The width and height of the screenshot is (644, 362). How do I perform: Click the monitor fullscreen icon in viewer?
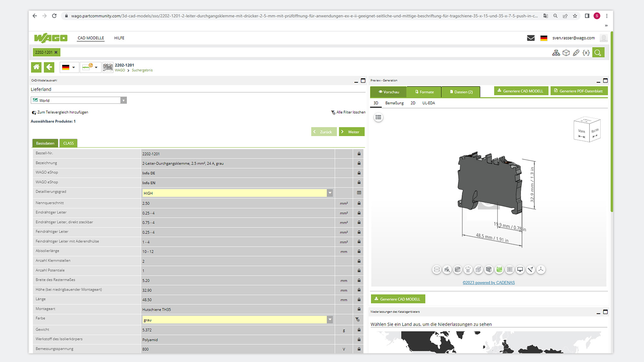tap(520, 270)
